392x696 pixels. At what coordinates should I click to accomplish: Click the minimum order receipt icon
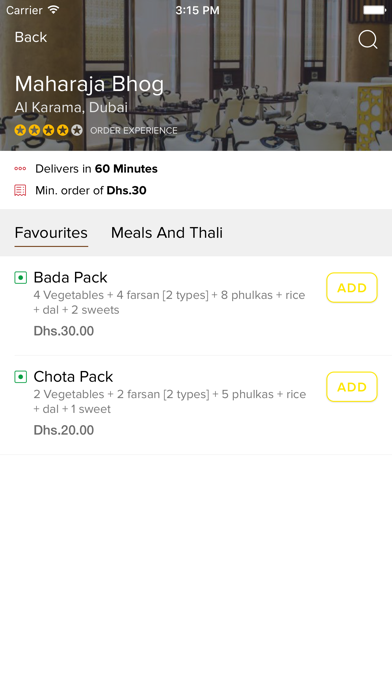[20, 190]
